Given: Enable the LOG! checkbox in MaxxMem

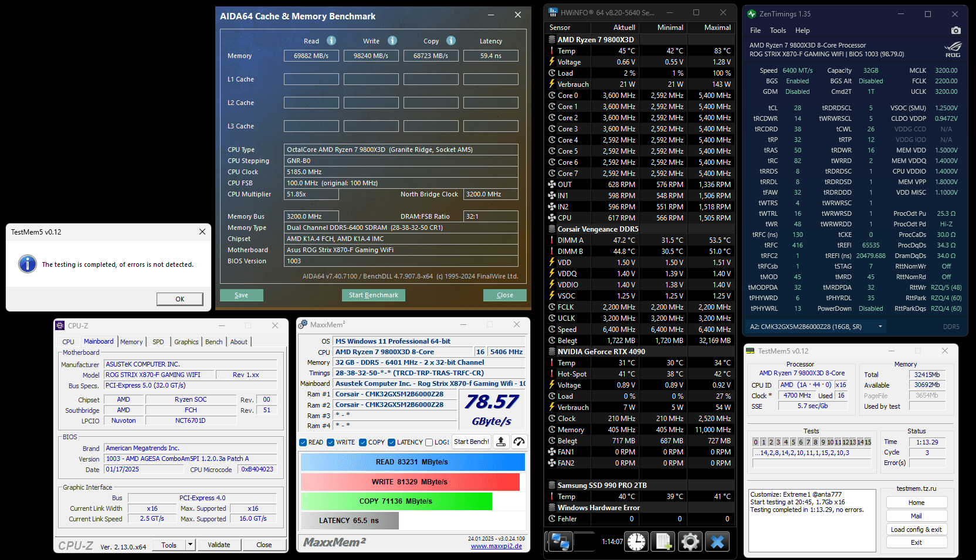Looking at the screenshot, I should click(x=429, y=442).
